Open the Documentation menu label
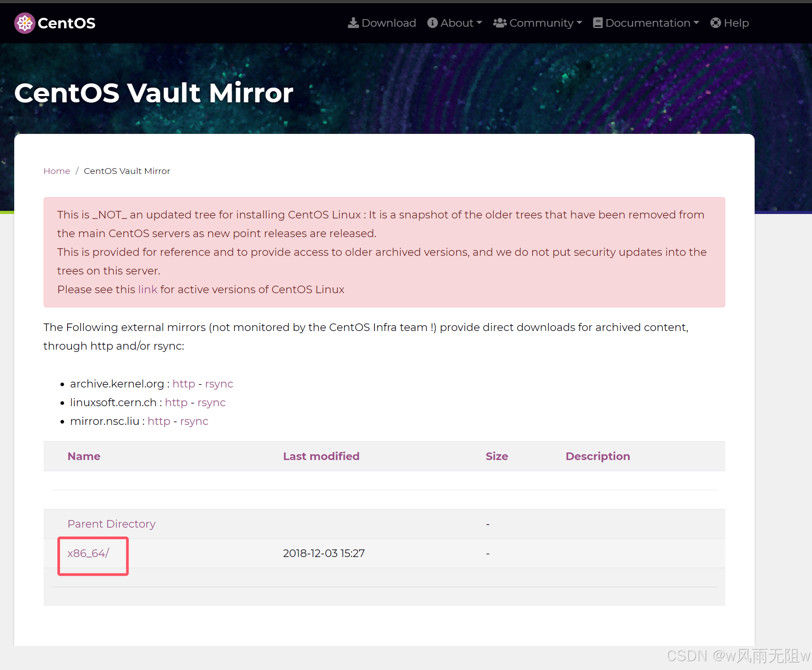This screenshot has width=812, height=670. pos(647,23)
